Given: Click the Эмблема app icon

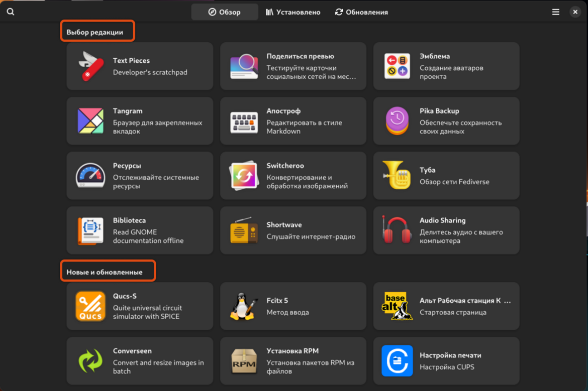Looking at the screenshot, I should 397,66.
